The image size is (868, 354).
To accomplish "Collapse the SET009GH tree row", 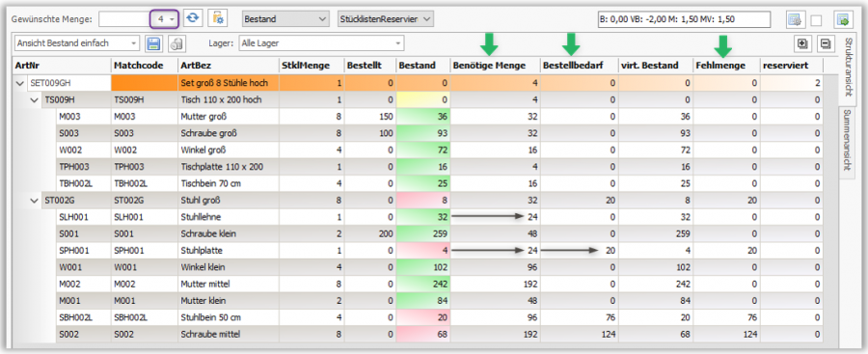I will pos(20,84).
